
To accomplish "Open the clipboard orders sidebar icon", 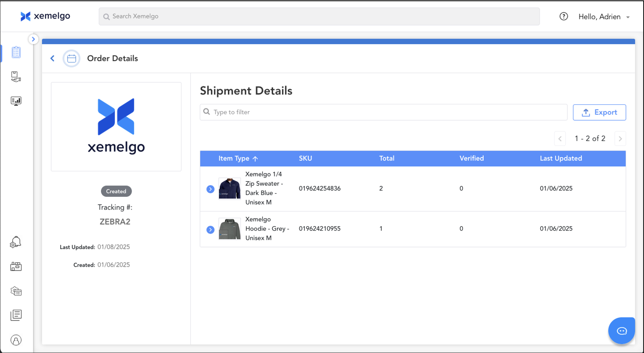I will [16, 52].
